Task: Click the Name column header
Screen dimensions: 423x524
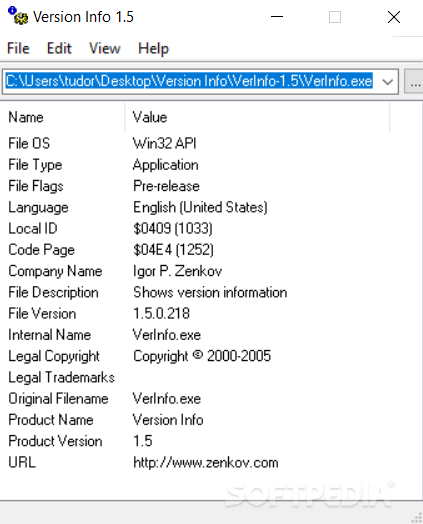Action: tap(63, 117)
